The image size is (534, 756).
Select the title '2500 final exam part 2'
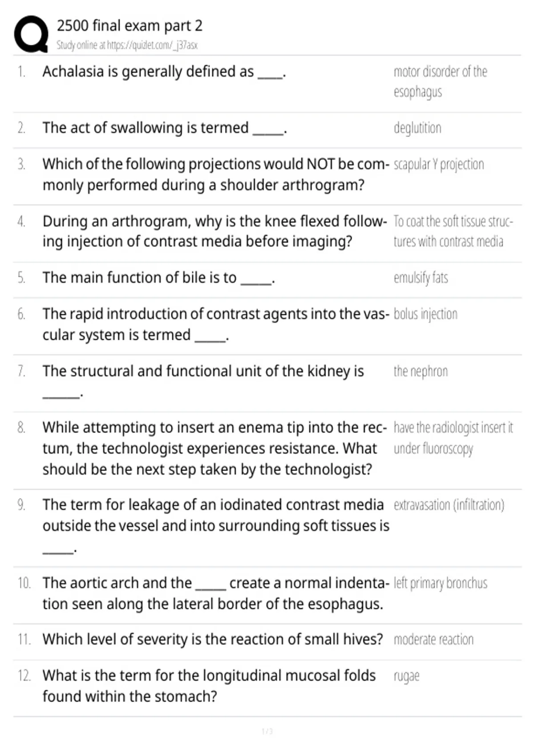coord(129,26)
